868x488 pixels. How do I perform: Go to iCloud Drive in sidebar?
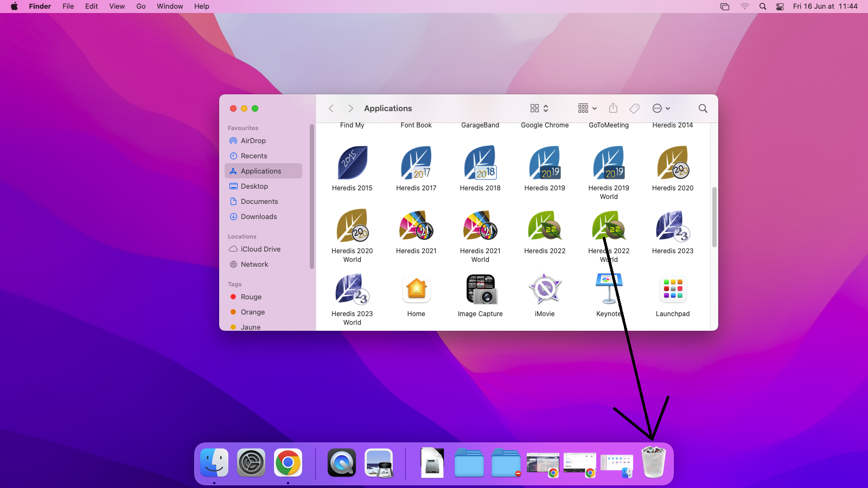pyautogui.click(x=260, y=249)
